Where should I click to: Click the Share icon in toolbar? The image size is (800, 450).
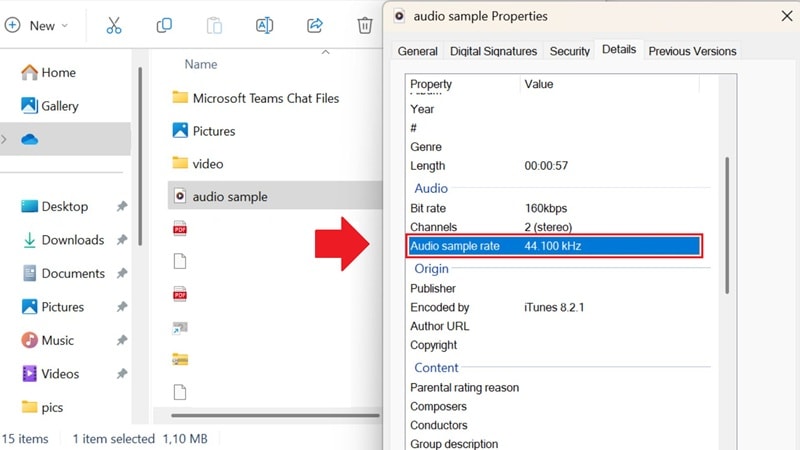(x=315, y=25)
